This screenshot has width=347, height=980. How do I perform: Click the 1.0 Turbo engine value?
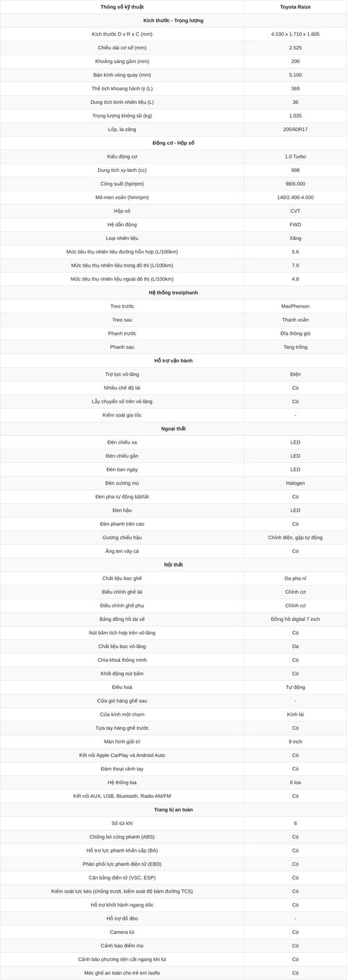tap(295, 157)
